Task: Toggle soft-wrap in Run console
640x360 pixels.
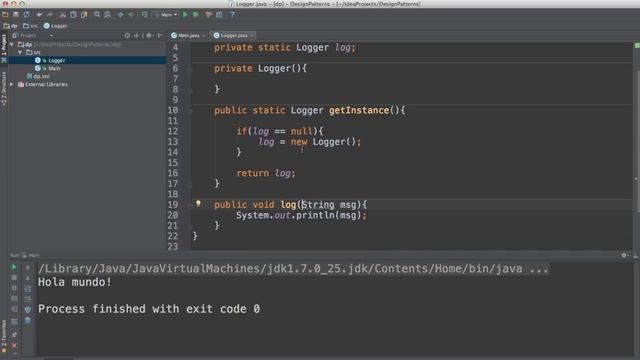Action: [28, 289]
